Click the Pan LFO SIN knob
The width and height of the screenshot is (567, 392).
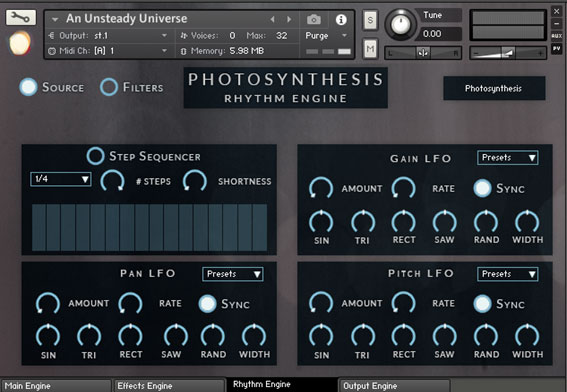click(x=48, y=336)
